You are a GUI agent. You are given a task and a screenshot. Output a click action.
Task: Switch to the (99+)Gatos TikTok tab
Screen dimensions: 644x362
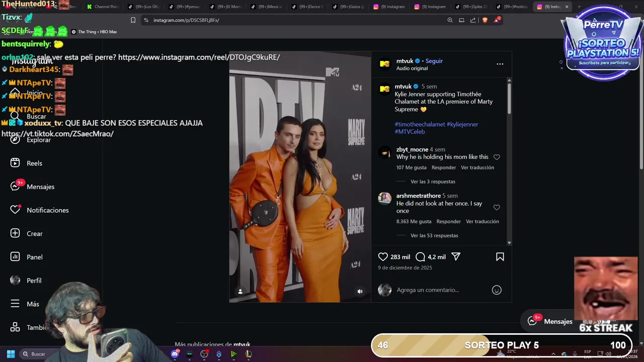click(x=348, y=7)
